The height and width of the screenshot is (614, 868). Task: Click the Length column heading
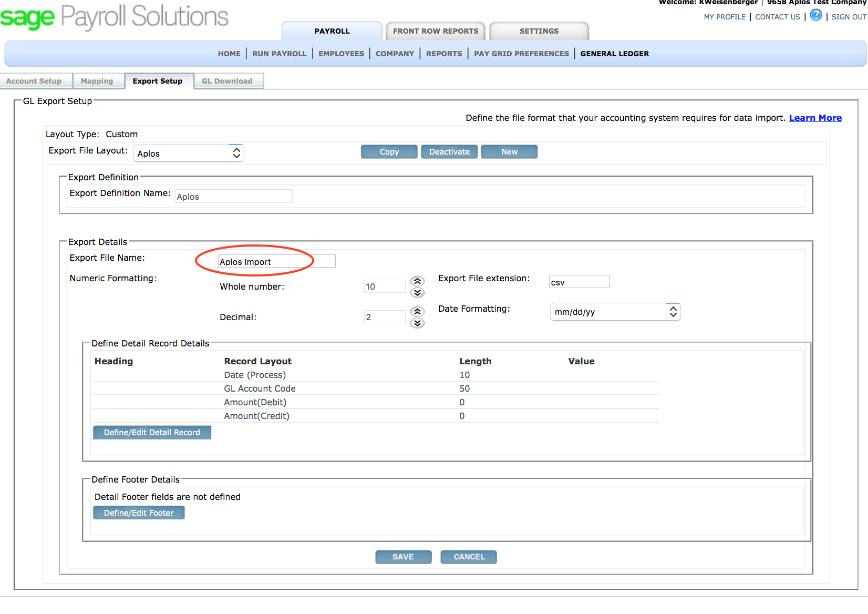click(x=476, y=361)
